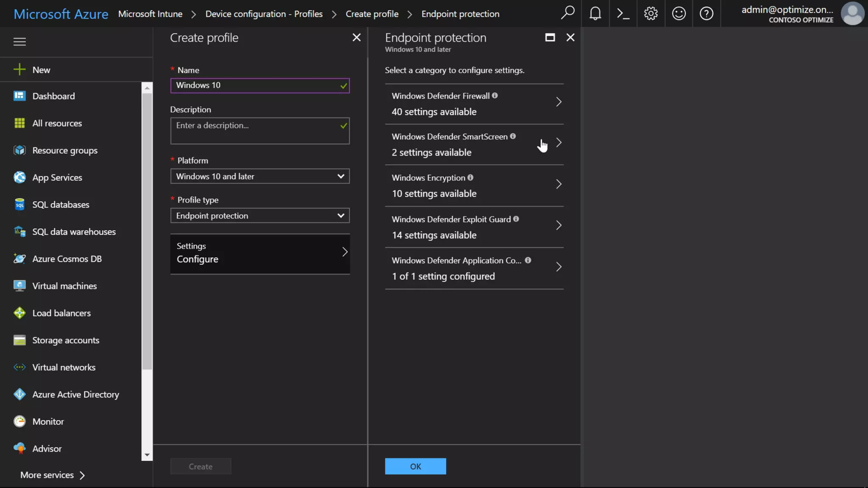Click the Virtual networks icon
Viewport: 868px width, 488px height.
pyautogui.click(x=19, y=367)
